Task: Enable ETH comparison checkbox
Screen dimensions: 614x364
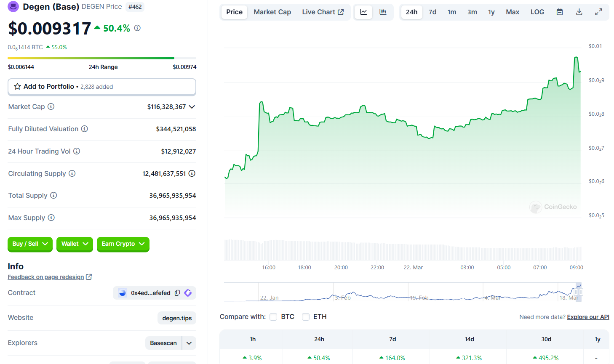Action: [x=306, y=317]
